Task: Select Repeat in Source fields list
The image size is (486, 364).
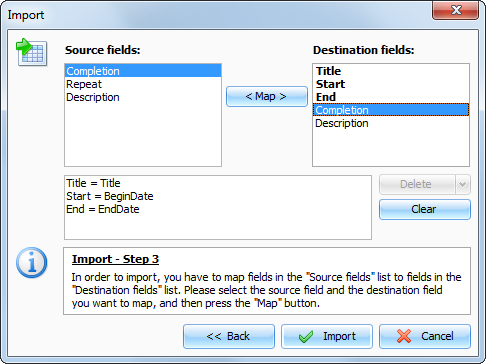Action: coord(143,84)
